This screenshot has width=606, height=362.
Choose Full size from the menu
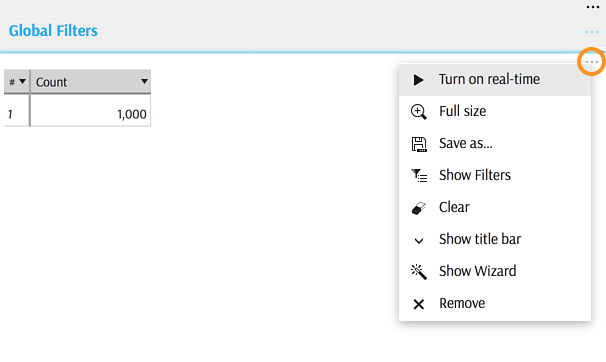(495, 112)
